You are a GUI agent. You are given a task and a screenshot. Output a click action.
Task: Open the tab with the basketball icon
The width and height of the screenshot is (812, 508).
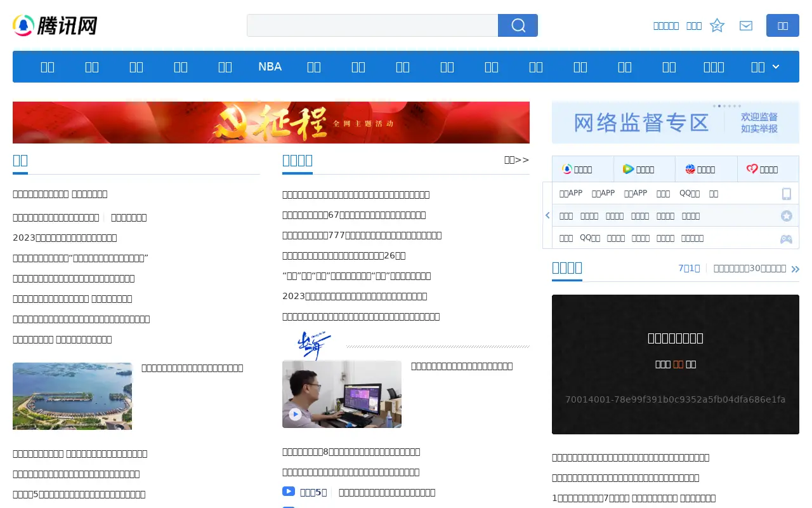click(x=706, y=169)
